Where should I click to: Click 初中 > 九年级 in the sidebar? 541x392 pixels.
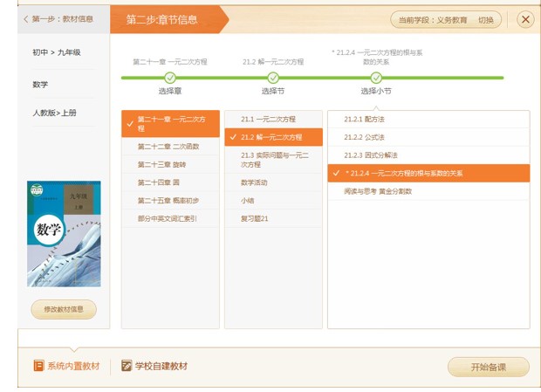(x=57, y=52)
